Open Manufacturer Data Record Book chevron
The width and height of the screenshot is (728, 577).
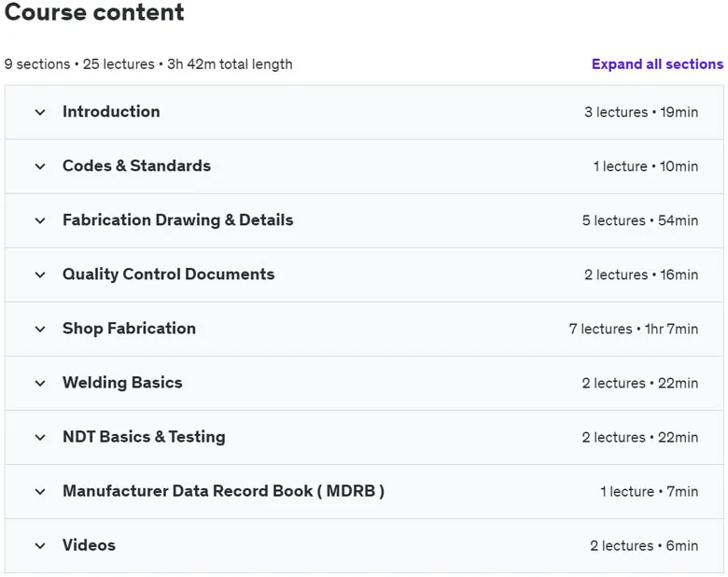[40, 492]
